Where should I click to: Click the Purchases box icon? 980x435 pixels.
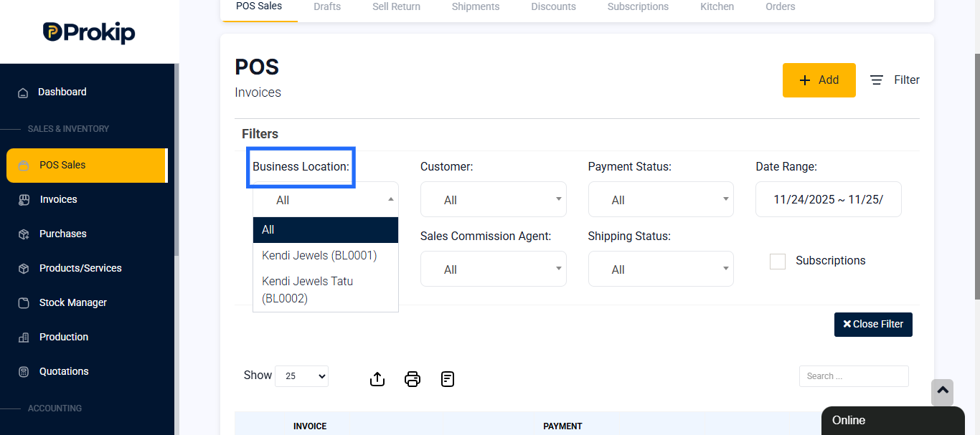(x=24, y=234)
